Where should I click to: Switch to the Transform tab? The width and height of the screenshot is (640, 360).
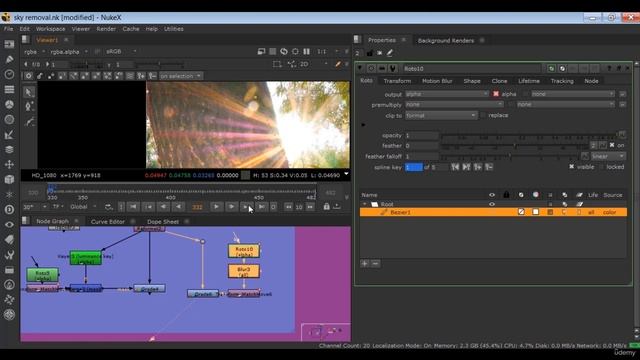coord(397,81)
